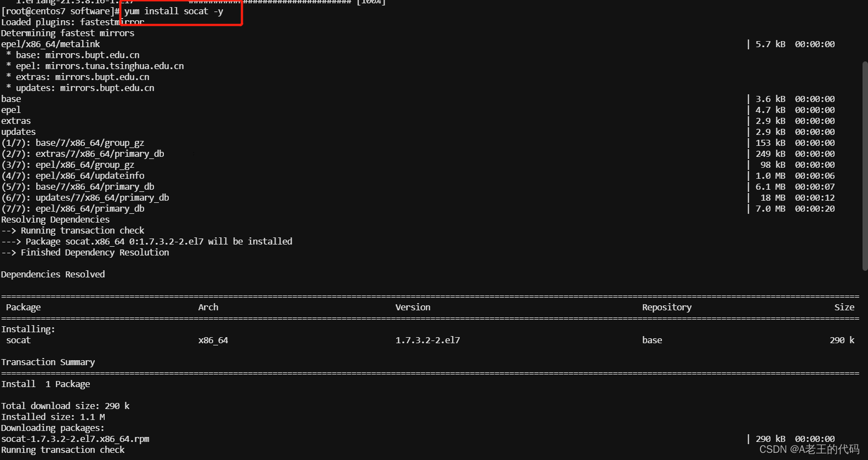Click the '18 MB' updates primary_db size
Viewport: 868px width, 460px height.
[x=773, y=197]
